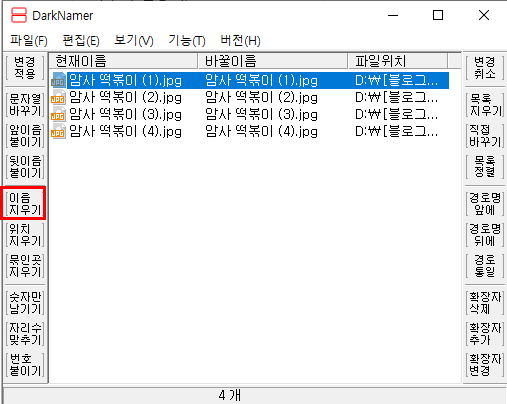The image size is (507, 404).
Task: Click the 확장자 변경 button
Action: click(485, 365)
